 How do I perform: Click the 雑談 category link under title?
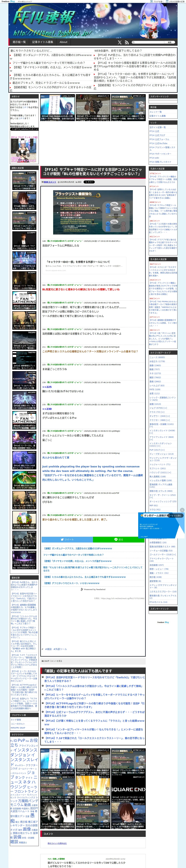pos(80,182)
